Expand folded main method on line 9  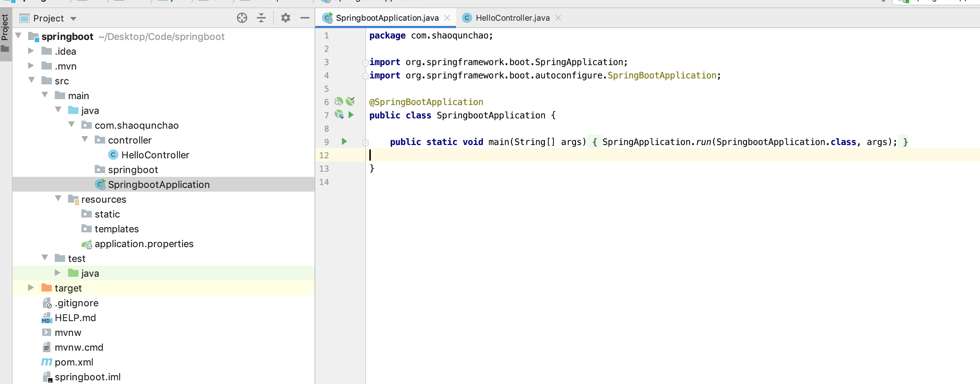click(366, 142)
